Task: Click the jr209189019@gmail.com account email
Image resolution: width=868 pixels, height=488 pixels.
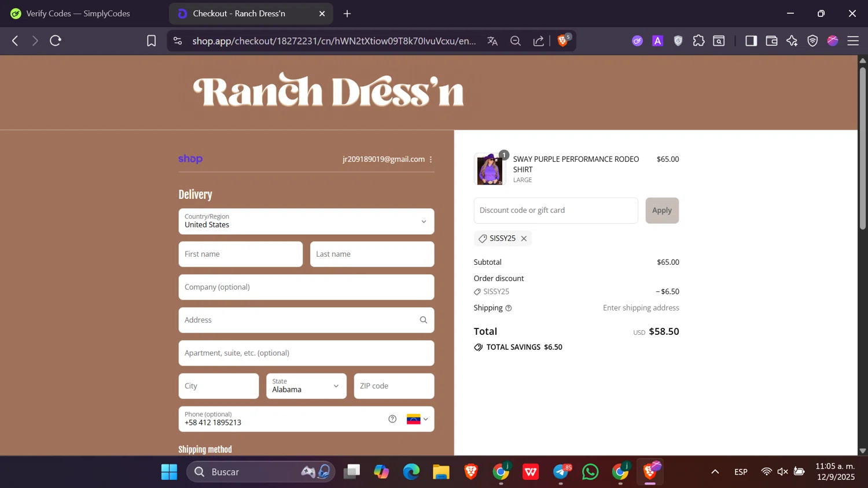Action: click(384, 160)
